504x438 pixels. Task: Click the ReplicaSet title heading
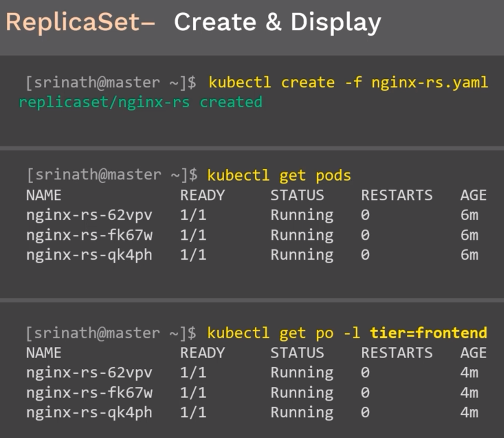pyautogui.click(x=80, y=23)
